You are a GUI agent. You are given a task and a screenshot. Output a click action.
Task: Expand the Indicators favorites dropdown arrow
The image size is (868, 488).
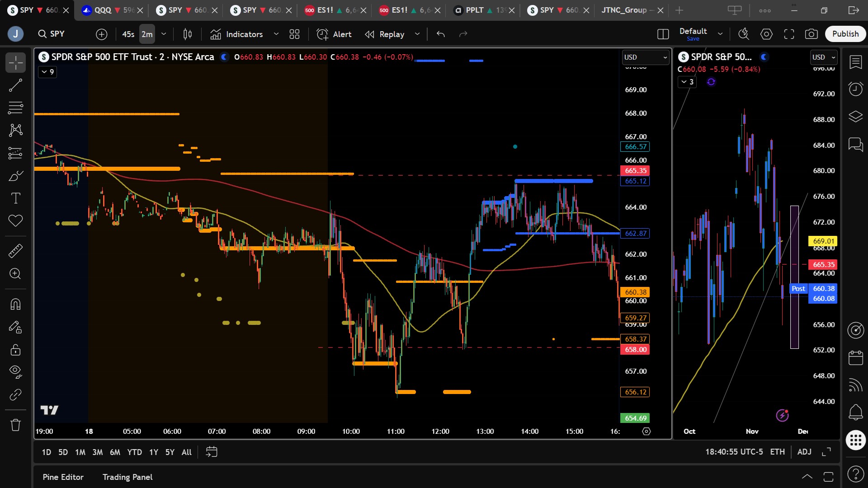point(276,34)
